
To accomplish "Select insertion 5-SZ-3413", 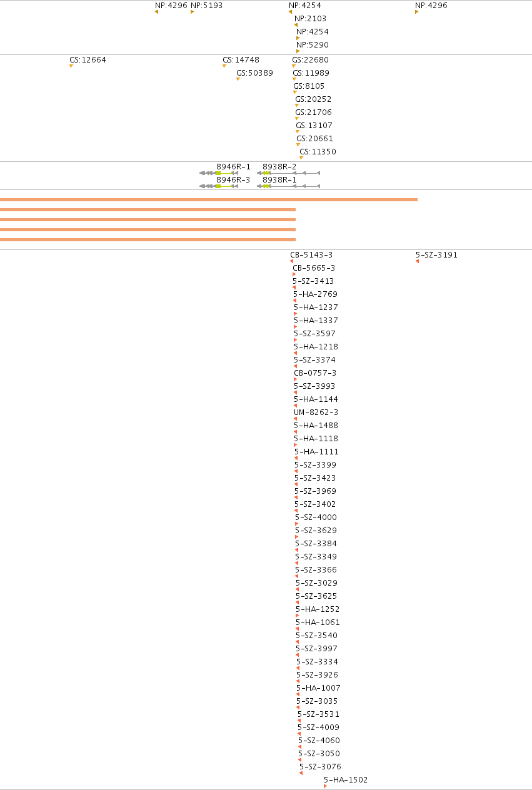I will coord(314,281).
